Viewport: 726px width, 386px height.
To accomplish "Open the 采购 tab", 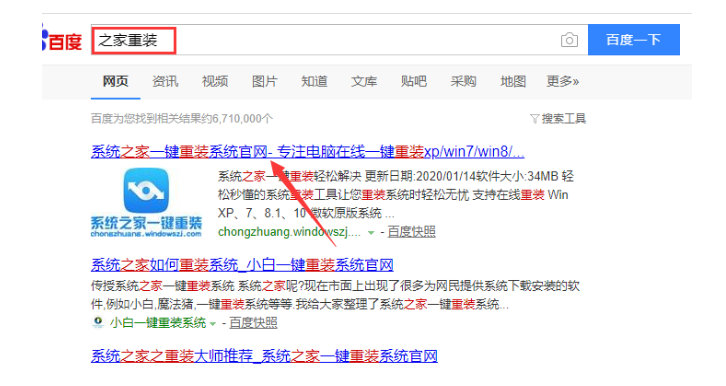I will pyautogui.click(x=463, y=81).
